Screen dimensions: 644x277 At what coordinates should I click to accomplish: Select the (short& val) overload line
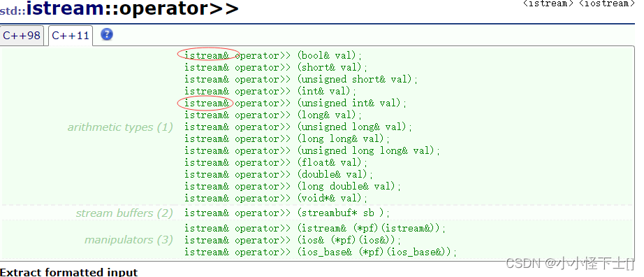[276, 67]
